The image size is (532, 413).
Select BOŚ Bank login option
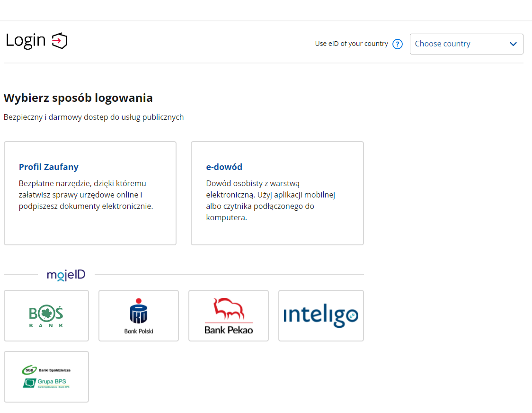point(46,315)
